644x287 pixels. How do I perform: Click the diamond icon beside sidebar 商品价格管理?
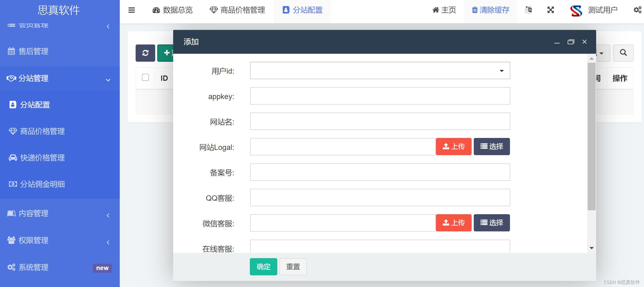[x=13, y=131]
